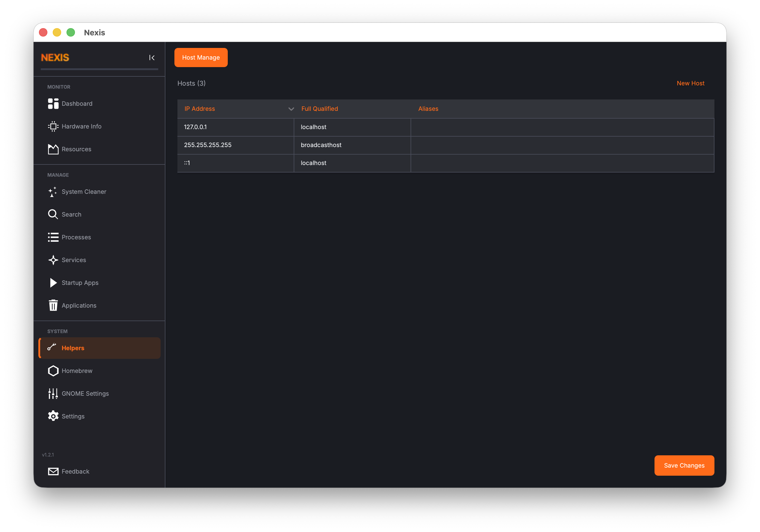Select Hardware Info in the sidebar

point(82,126)
